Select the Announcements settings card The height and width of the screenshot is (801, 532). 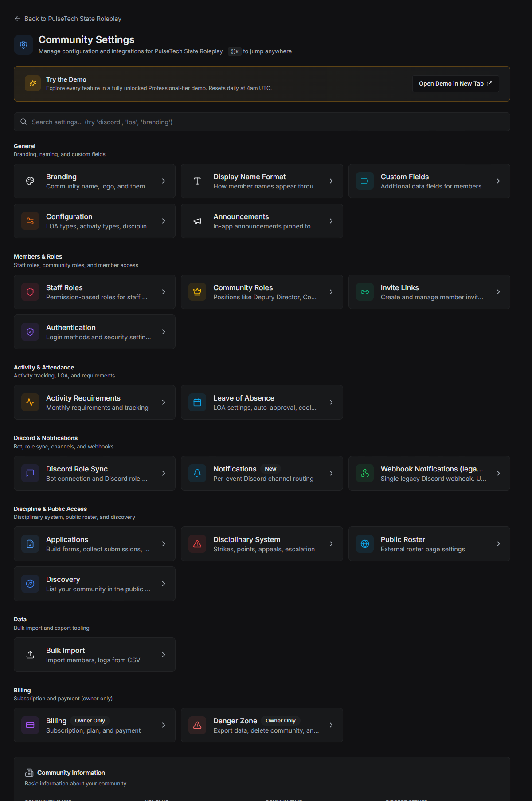click(262, 221)
